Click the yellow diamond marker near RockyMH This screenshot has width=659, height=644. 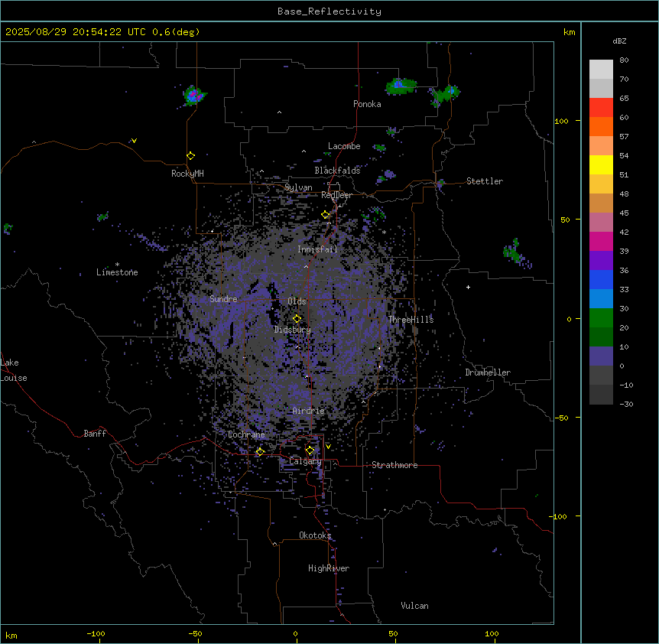pos(191,156)
